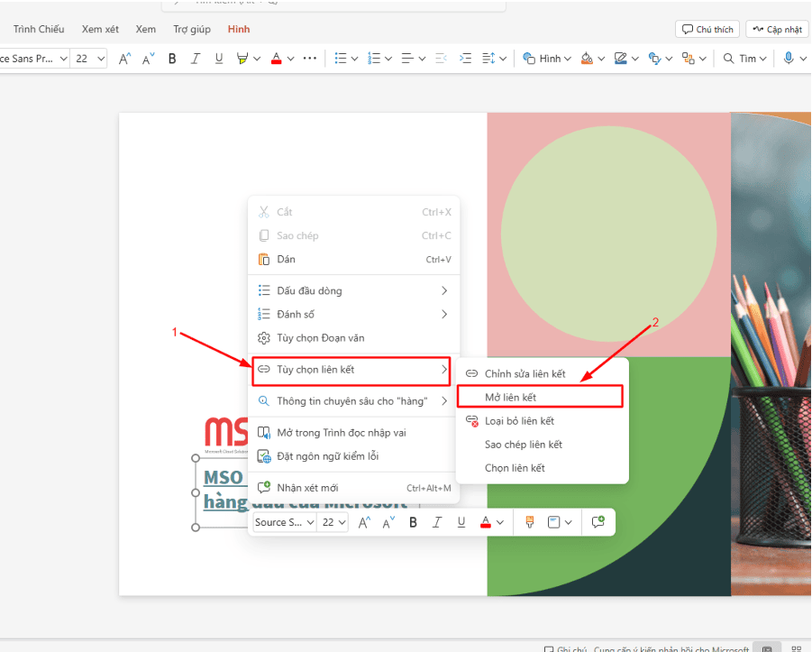Apply numbered list from ribbon
Image resolution: width=812 pixels, height=652 pixels.
374,59
